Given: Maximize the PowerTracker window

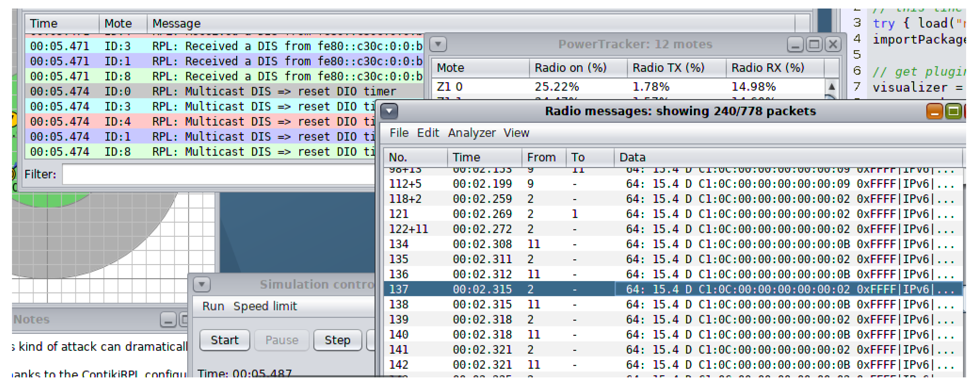Looking at the screenshot, I should pos(814,44).
